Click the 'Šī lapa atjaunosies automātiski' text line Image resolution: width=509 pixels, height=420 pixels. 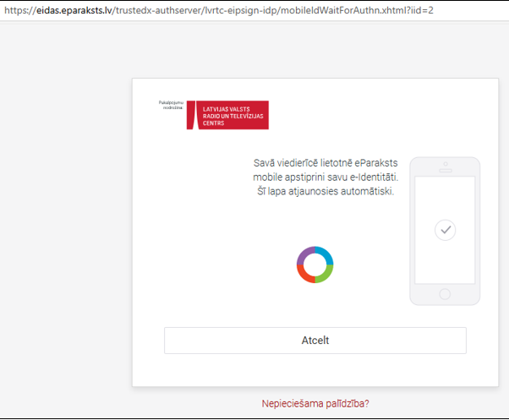(x=325, y=192)
